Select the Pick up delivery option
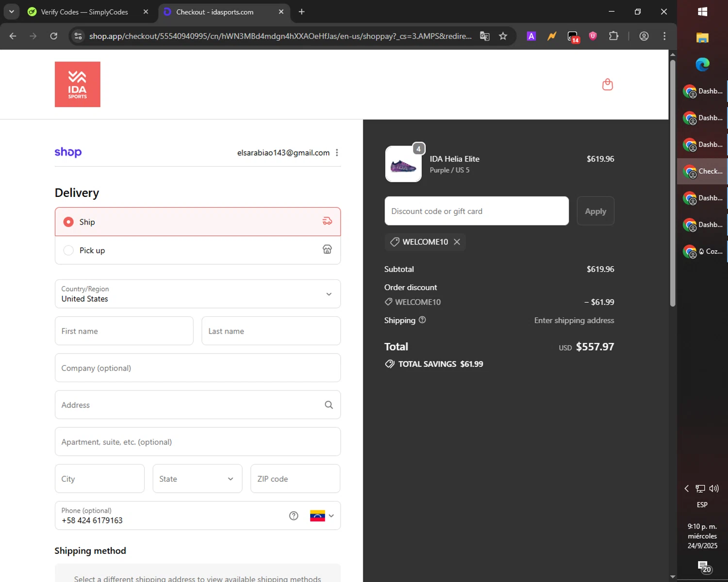Screen dimensions: 728x582 click(x=198, y=250)
